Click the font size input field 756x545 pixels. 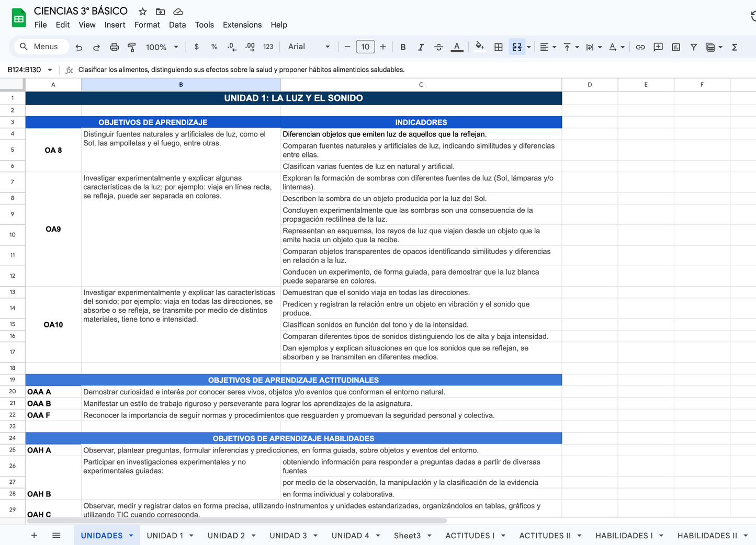(x=365, y=47)
